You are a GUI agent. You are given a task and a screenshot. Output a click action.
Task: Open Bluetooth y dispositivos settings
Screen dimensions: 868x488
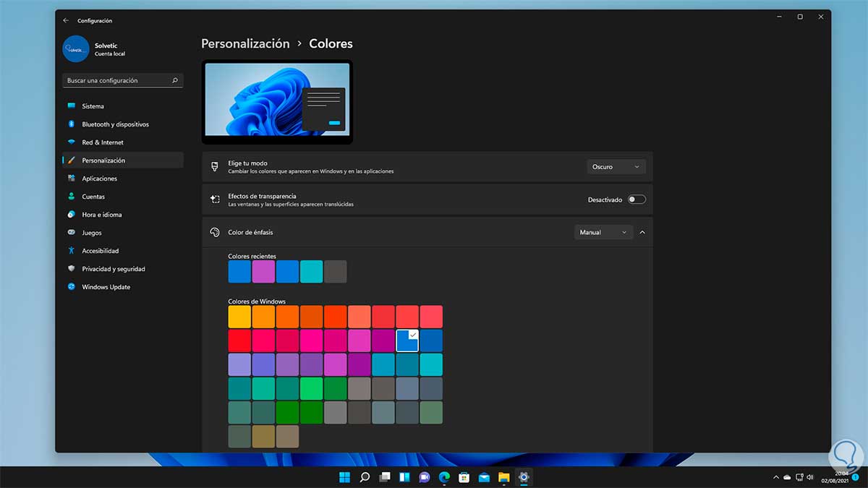(115, 124)
